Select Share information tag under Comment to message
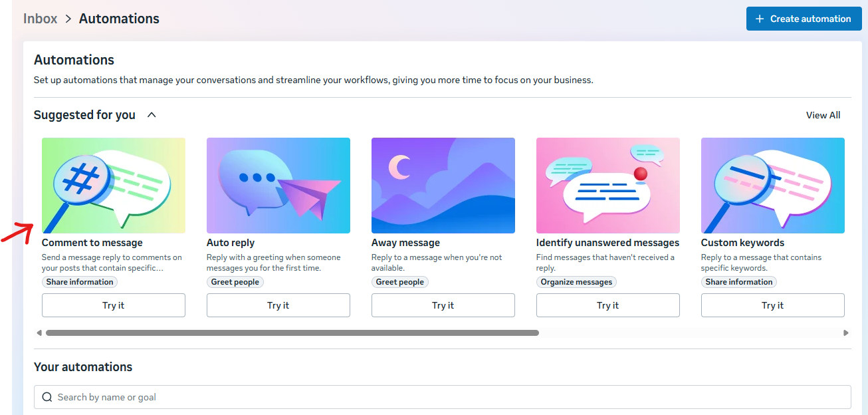This screenshot has height=415, width=868. [80, 282]
